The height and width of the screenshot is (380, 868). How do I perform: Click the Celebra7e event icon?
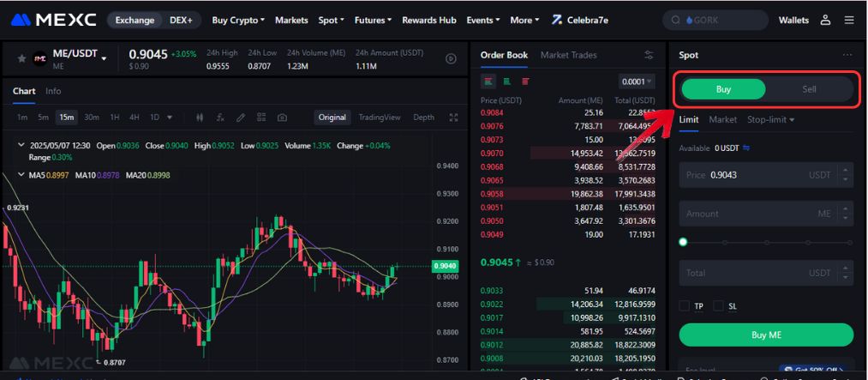[x=557, y=20]
